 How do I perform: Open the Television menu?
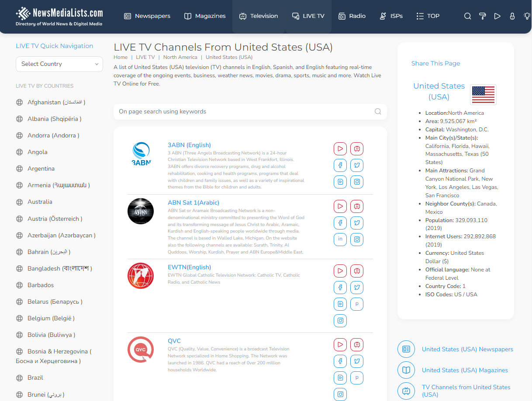[259, 16]
